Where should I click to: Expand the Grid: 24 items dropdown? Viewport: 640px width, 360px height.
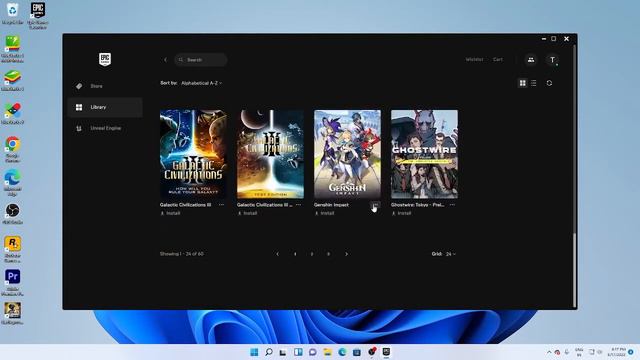[451, 254]
